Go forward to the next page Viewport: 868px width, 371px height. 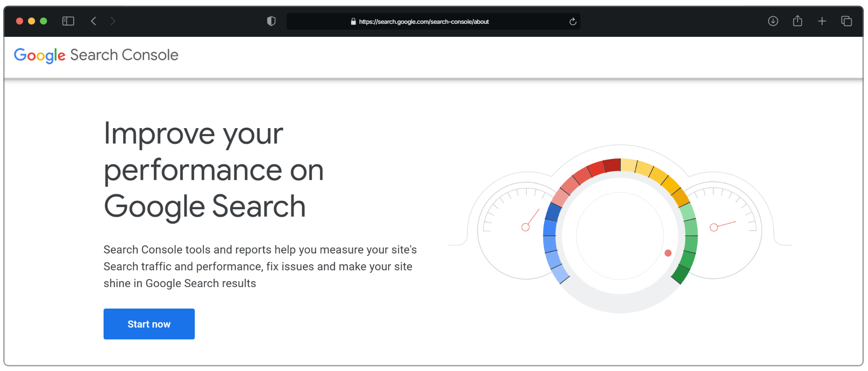coord(113,21)
